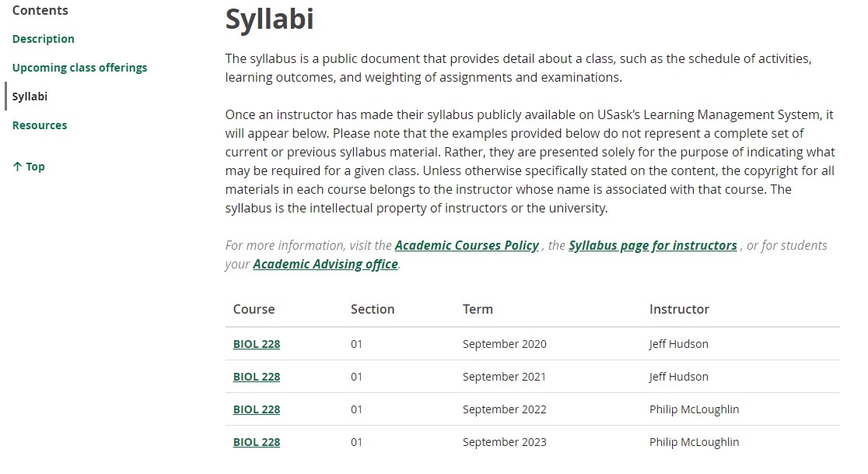Select Jeff Hudson in September 2020 row

click(679, 344)
